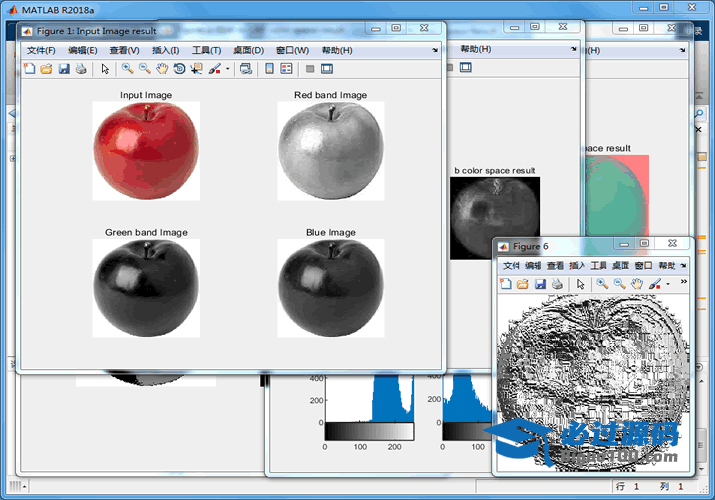Screen dimensions: 715x500
Task: Select Pan hand tool in Figure 6
Action: click(x=637, y=284)
